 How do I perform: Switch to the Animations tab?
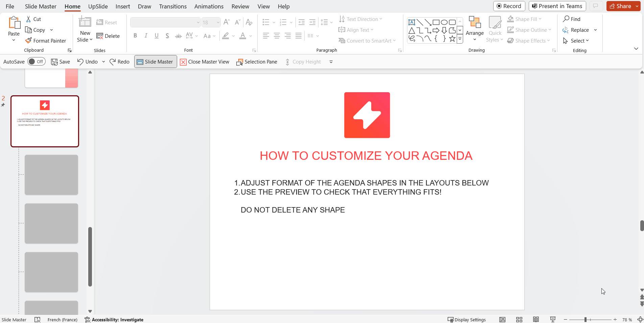209,6
